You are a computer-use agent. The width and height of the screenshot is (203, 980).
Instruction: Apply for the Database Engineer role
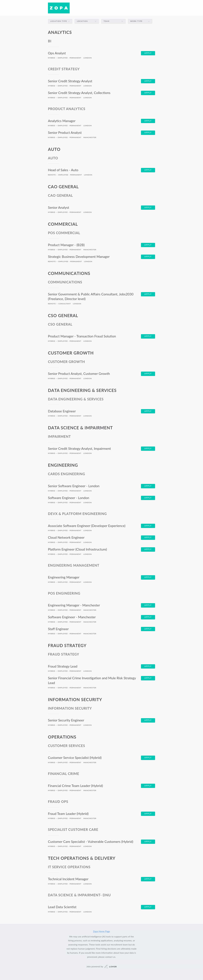[x=148, y=411]
